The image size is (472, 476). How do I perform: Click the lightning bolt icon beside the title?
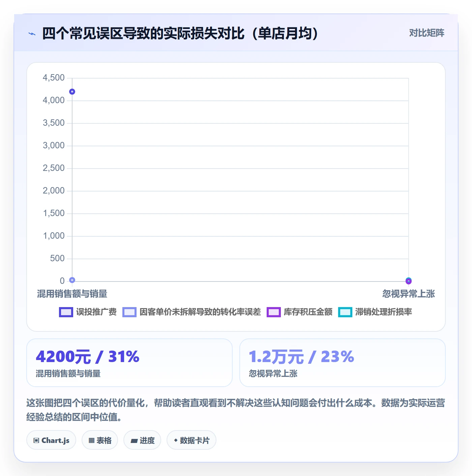tap(32, 34)
